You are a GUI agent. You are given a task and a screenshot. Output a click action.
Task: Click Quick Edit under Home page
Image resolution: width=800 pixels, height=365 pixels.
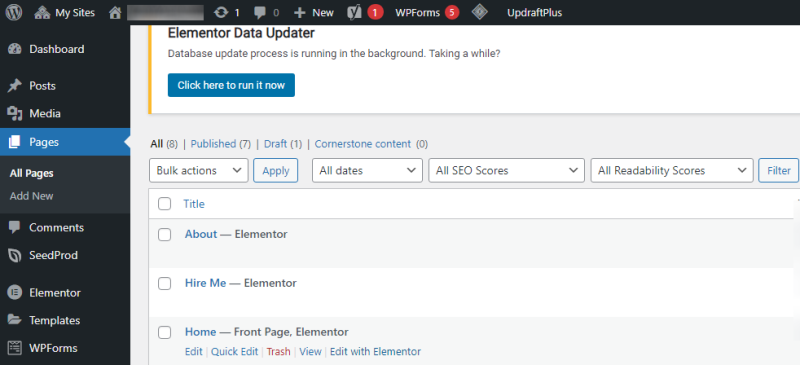click(234, 352)
